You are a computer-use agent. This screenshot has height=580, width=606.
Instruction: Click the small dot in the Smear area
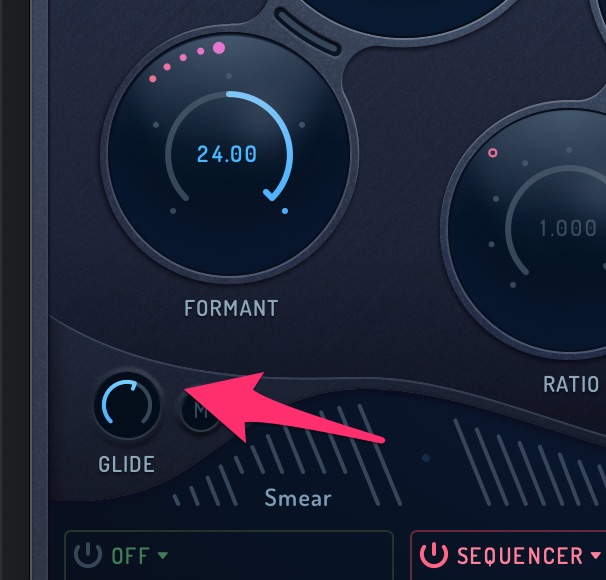click(x=426, y=458)
